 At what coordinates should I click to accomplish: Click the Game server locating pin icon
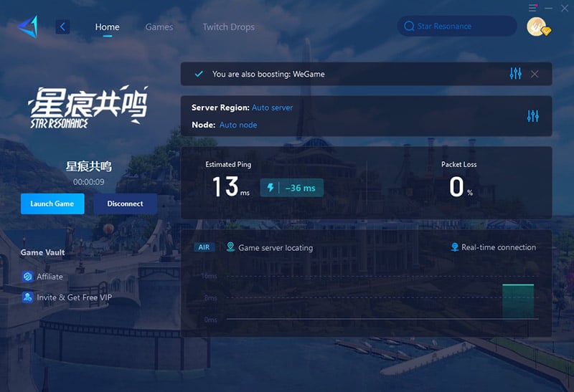click(x=230, y=247)
